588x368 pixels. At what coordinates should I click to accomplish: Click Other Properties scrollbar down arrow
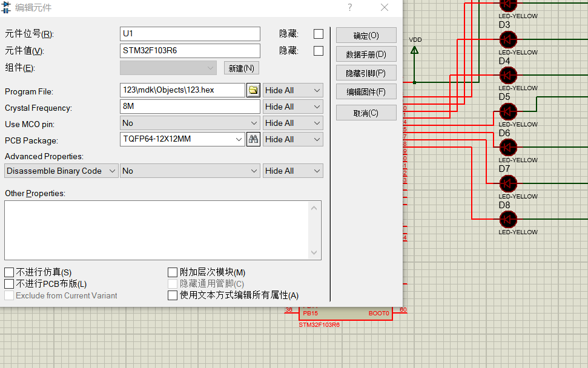coord(314,252)
